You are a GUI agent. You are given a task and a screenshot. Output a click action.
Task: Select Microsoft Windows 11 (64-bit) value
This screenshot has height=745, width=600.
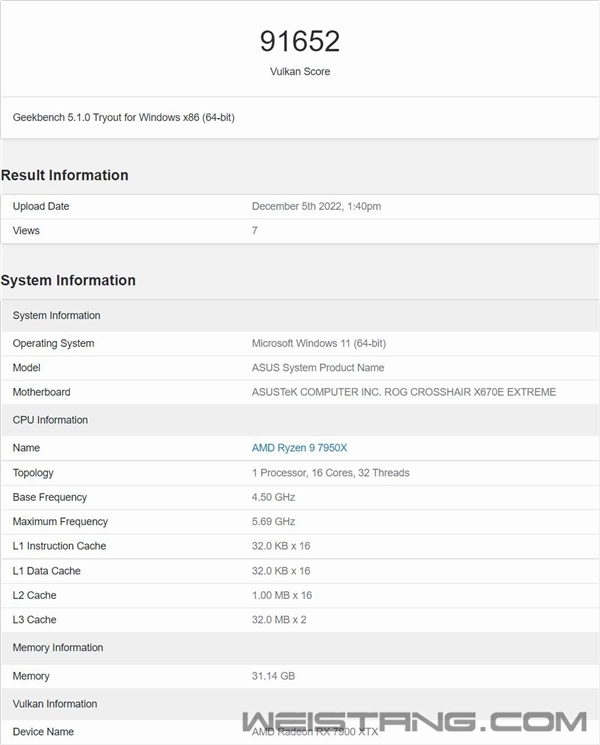319,344
